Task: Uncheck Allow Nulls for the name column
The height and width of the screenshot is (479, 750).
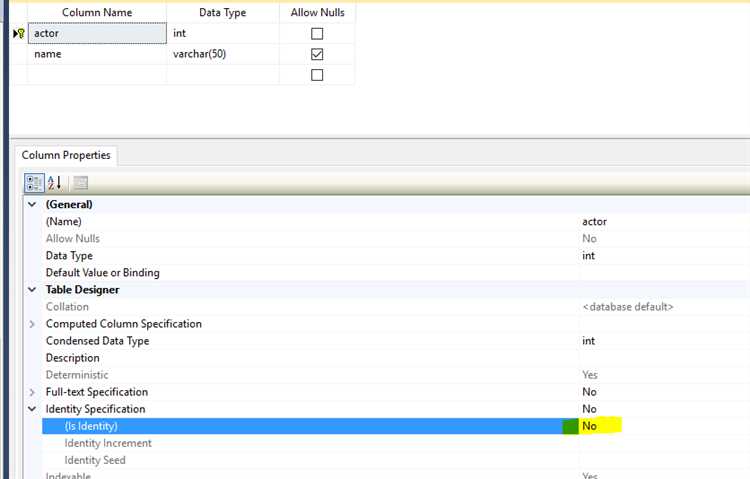Action: (317, 54)
